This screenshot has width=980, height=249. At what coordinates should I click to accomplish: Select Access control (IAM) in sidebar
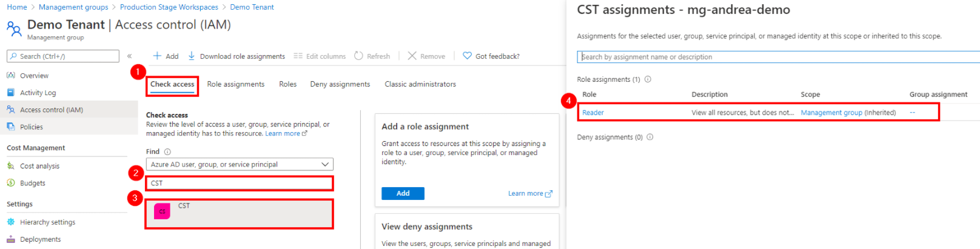(52, 110)
